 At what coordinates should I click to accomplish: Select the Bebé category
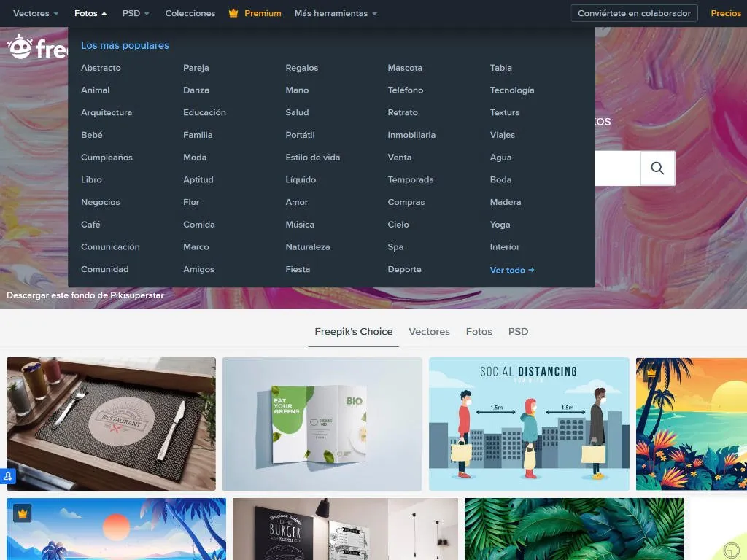click(x=91, y=135)
